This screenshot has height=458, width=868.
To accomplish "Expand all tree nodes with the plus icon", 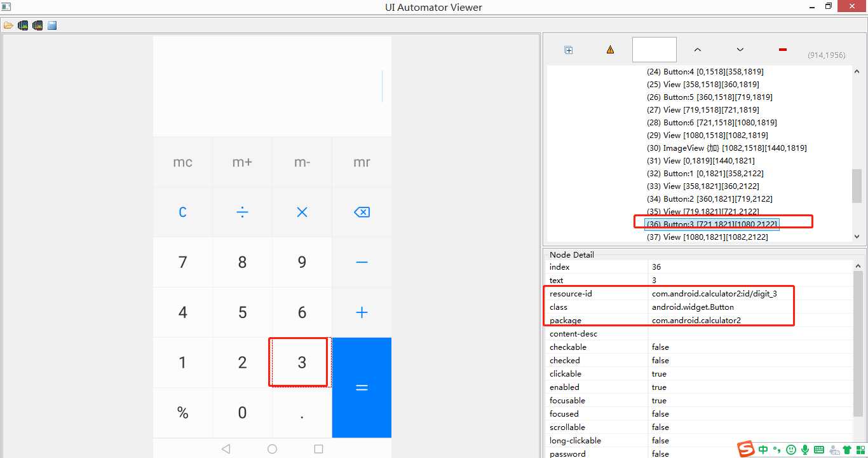I will pyautogui.click(x=569, y=50).
